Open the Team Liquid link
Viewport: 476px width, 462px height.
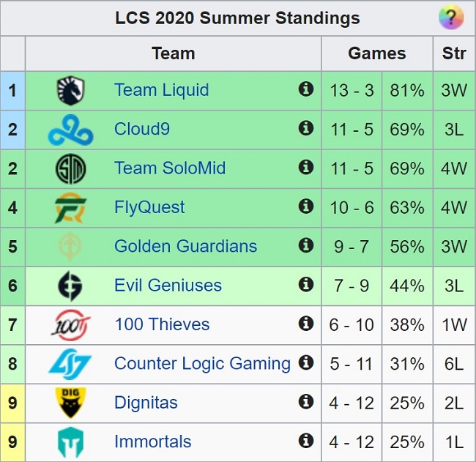(x=161, y=90)
